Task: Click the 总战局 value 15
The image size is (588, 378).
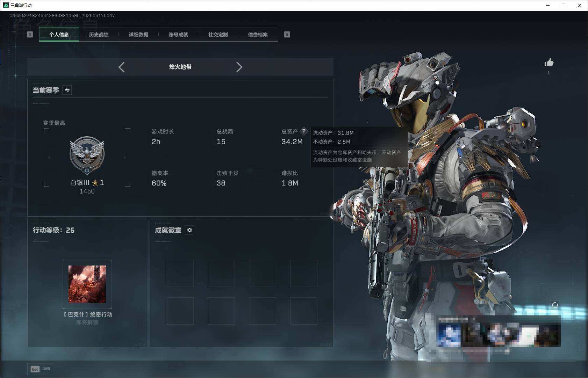Action: [221, 141]
